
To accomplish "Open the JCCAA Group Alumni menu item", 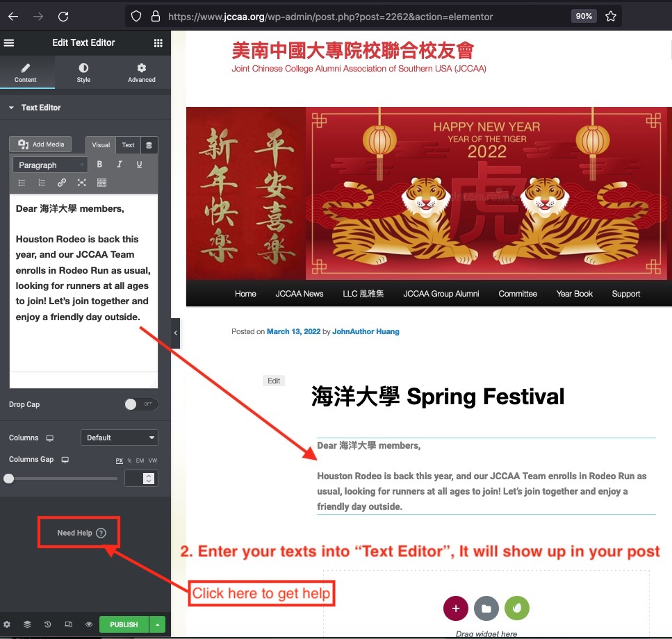I will point(441,294).
